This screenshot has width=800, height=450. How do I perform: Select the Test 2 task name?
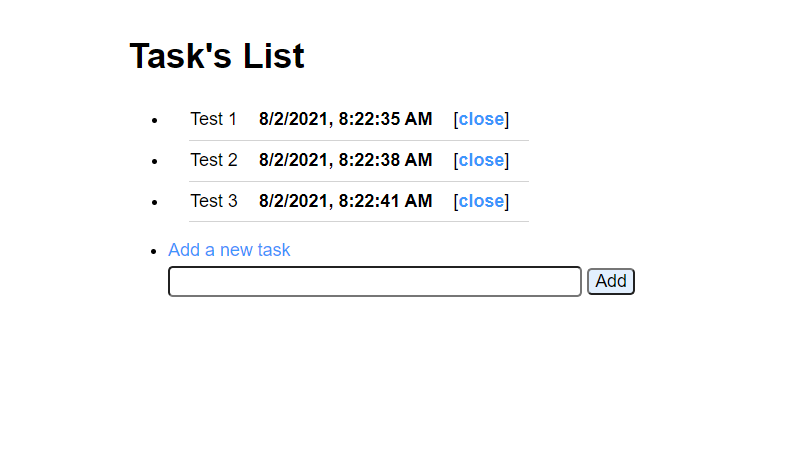pyautogui.click(x=214, y=160)
